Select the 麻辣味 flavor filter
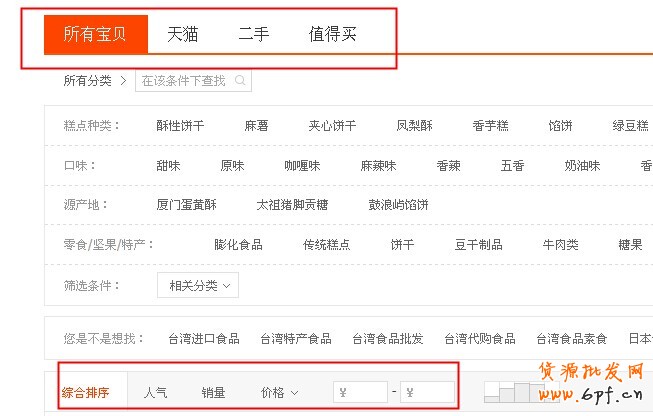The width and height of the screenshot is (653, 416). 378,166
